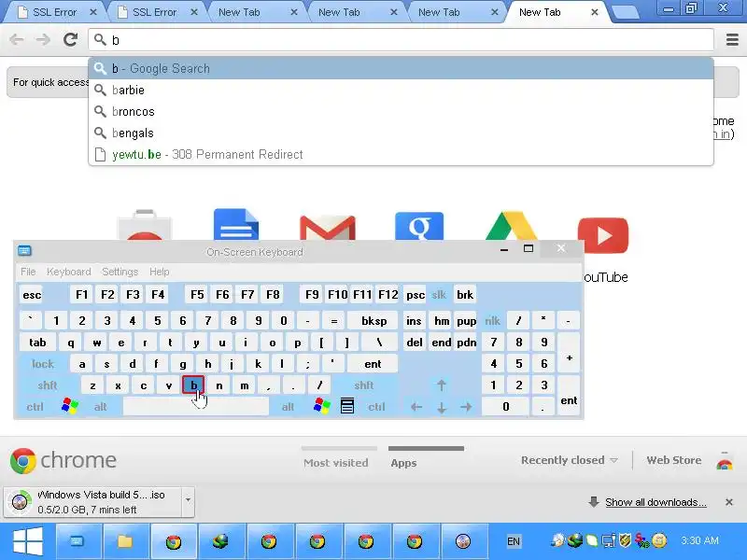Toggle the left ctrl key on keyboard
The image size is (747, 560).
point(35,407)
